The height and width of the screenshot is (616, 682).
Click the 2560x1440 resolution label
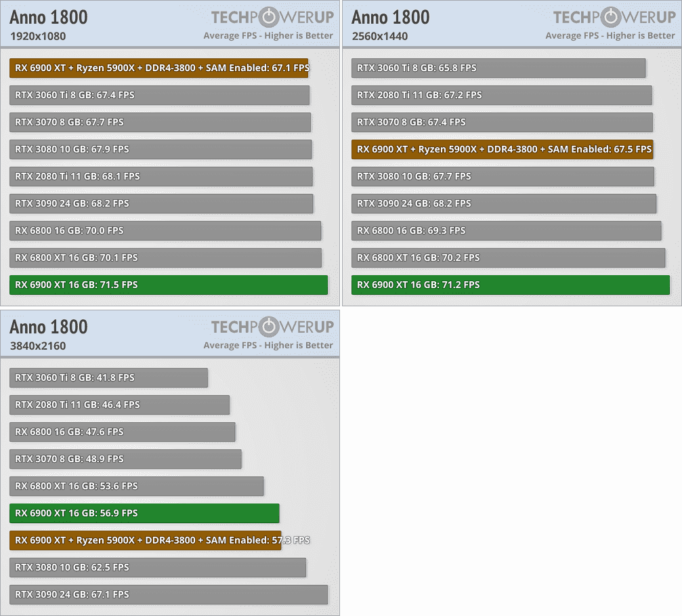380,36
